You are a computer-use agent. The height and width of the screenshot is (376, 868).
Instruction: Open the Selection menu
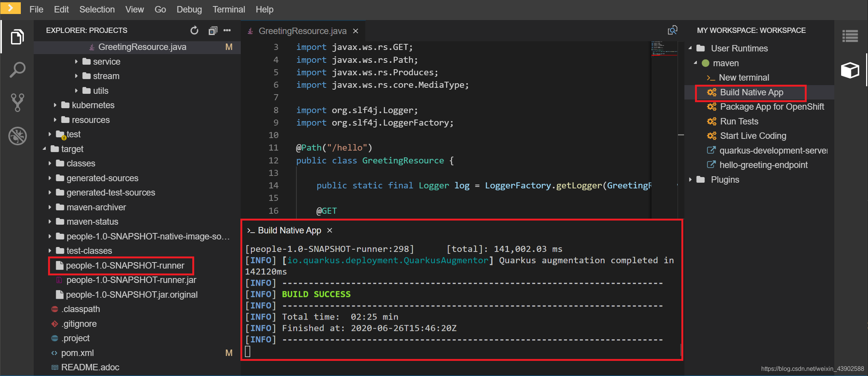(x=97, y=9)
